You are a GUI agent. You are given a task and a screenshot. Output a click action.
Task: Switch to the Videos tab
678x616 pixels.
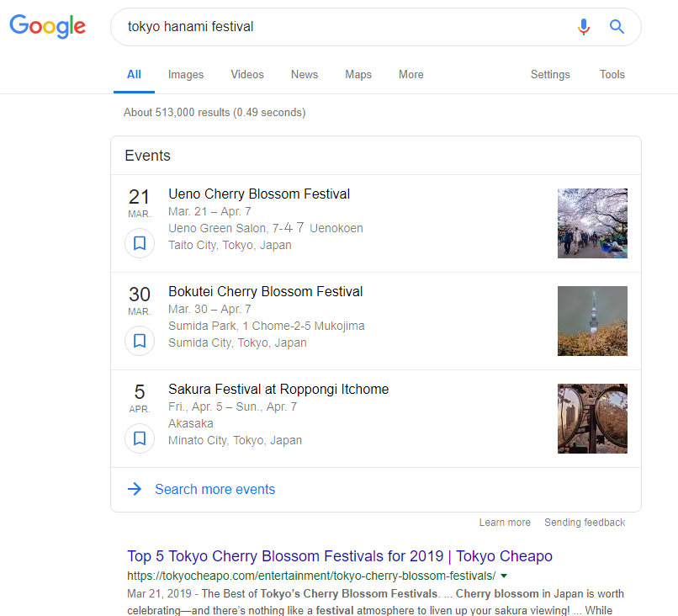click(247, 74)
